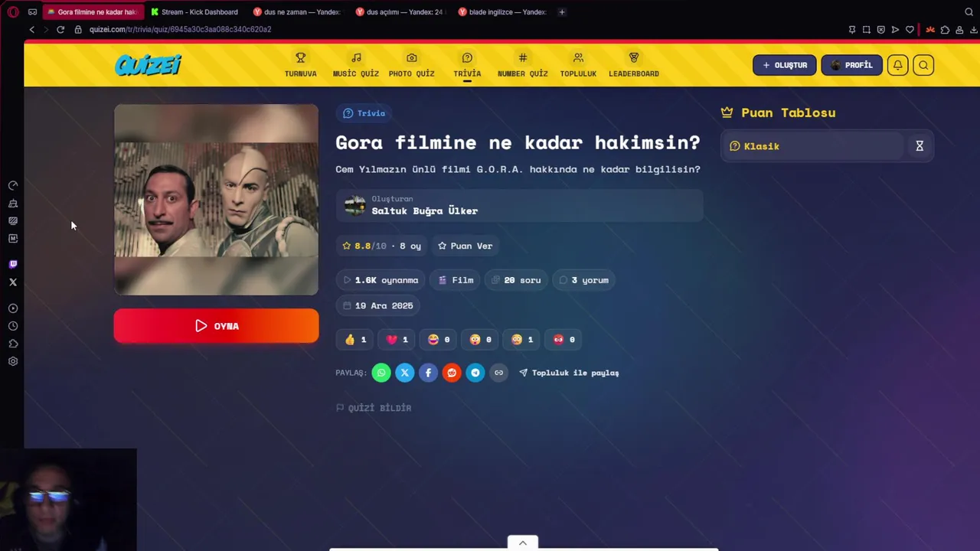Screen dimensions: 980x551
Task: Open Music Quiz from the navigation
Action: point(356,65)
